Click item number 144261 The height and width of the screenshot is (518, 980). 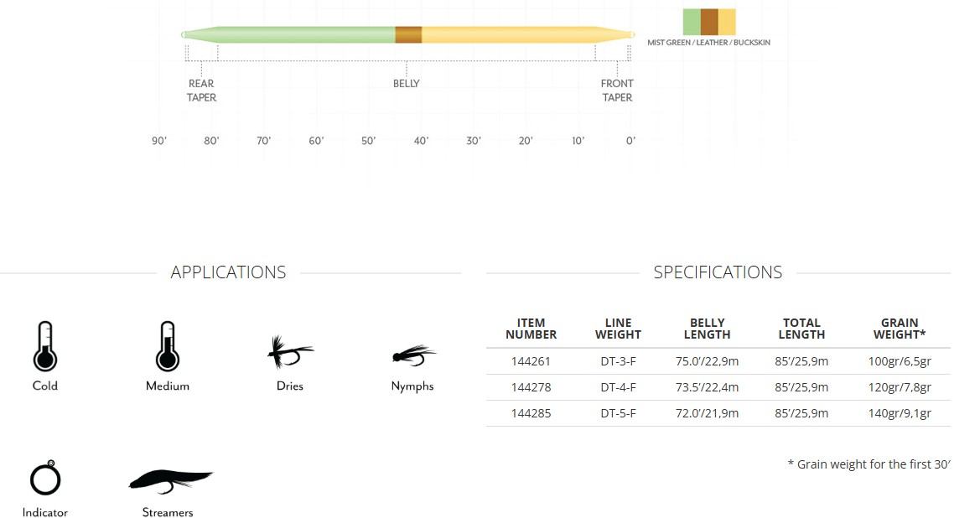[x=531, y=362]
